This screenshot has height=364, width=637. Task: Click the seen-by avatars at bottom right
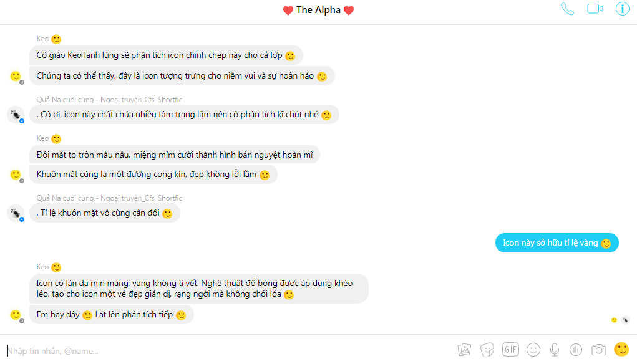coord(620,320)
